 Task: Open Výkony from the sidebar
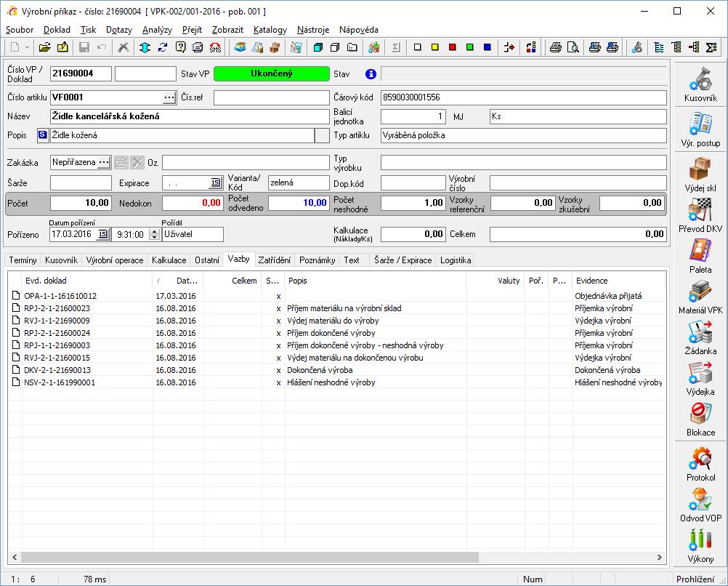pyautogui.click(x=700, y=545)
